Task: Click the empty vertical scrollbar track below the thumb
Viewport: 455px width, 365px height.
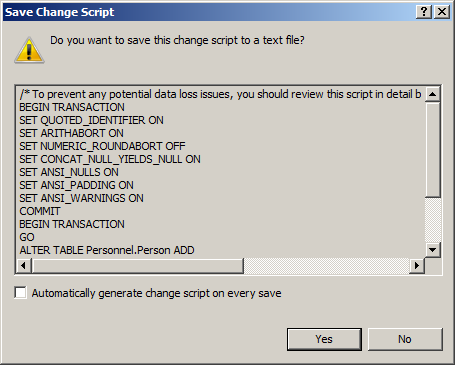Action: coord(433,220)
